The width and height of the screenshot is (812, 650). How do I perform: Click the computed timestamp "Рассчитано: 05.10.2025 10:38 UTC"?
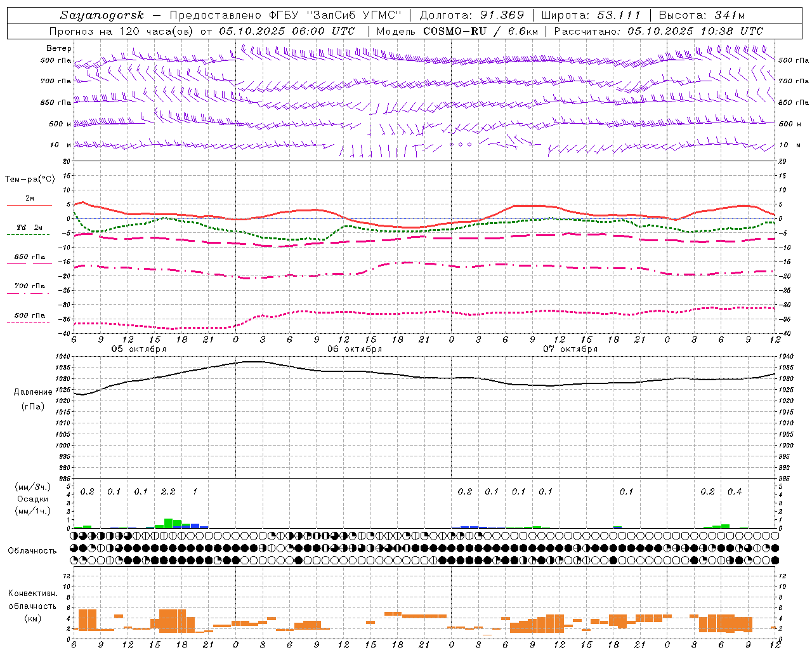pos(658,31)
